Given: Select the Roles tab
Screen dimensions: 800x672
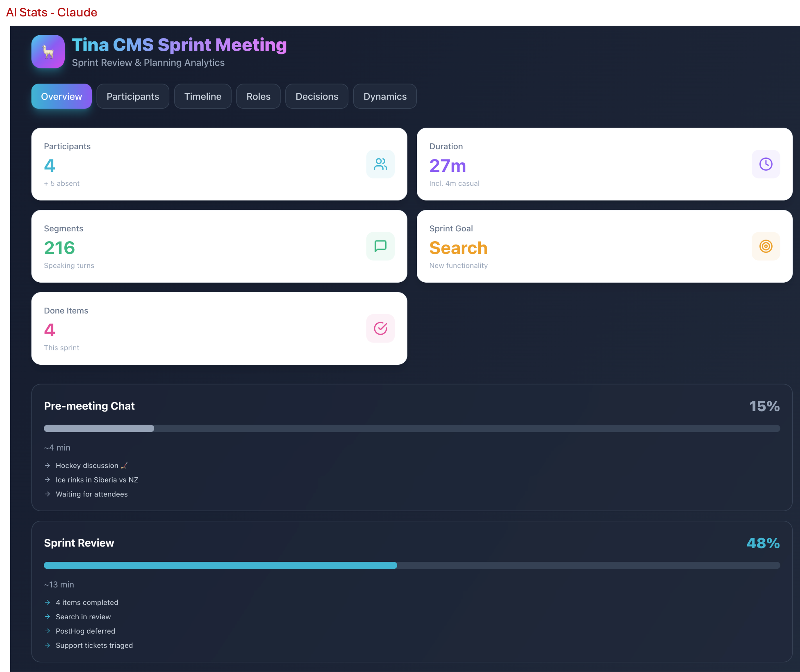Looking at the screenshot, I should (x=258, y=96).
